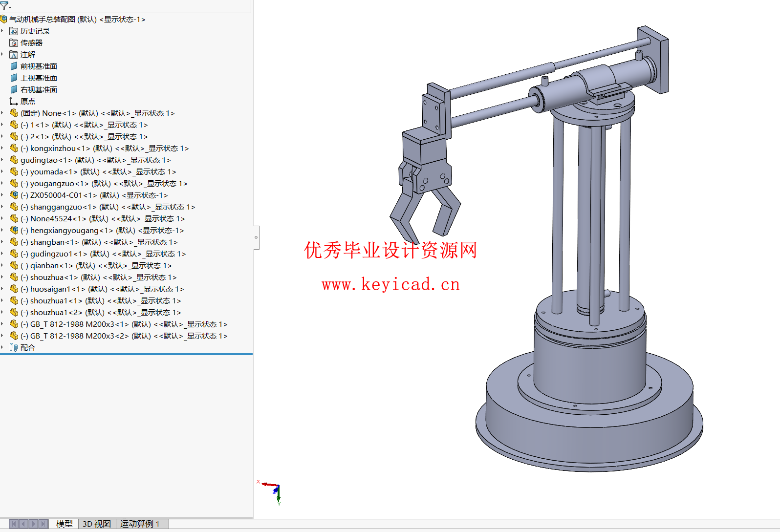Jump to first tab with scroll arrow
780x532 pixels.
tap(14, 524)
